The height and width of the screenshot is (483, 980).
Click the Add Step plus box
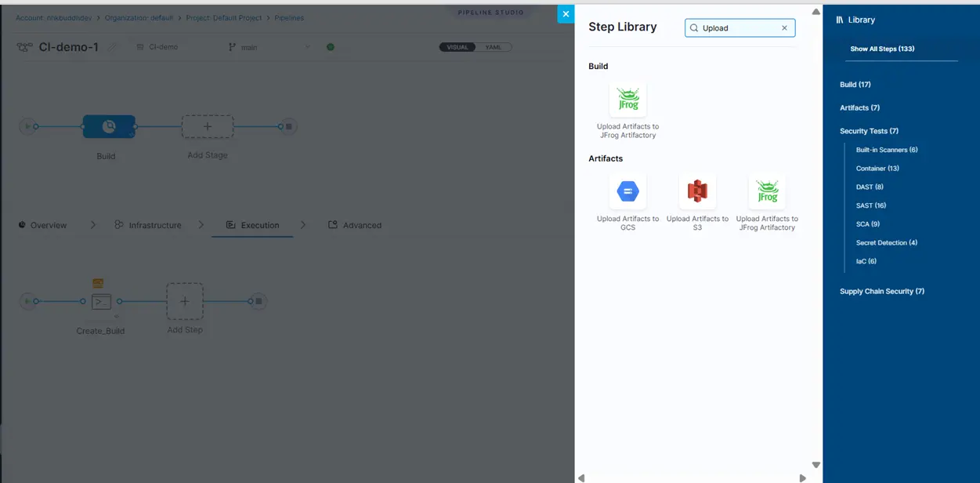tap(185, 301)
